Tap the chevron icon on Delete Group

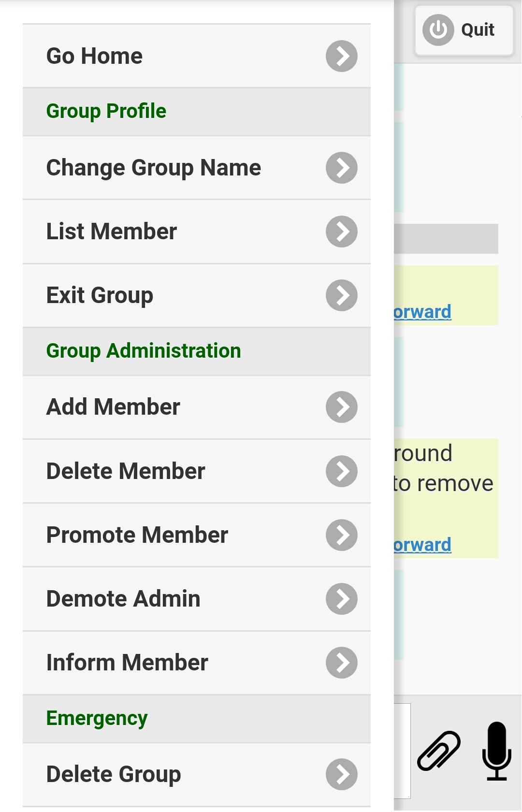coord(341,774)
